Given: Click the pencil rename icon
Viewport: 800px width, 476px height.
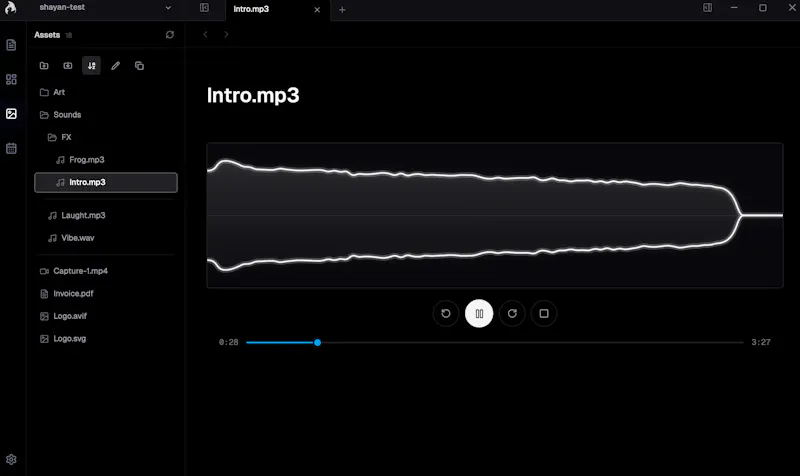Looking at the screenshot, I should click(x=115, y=66).
